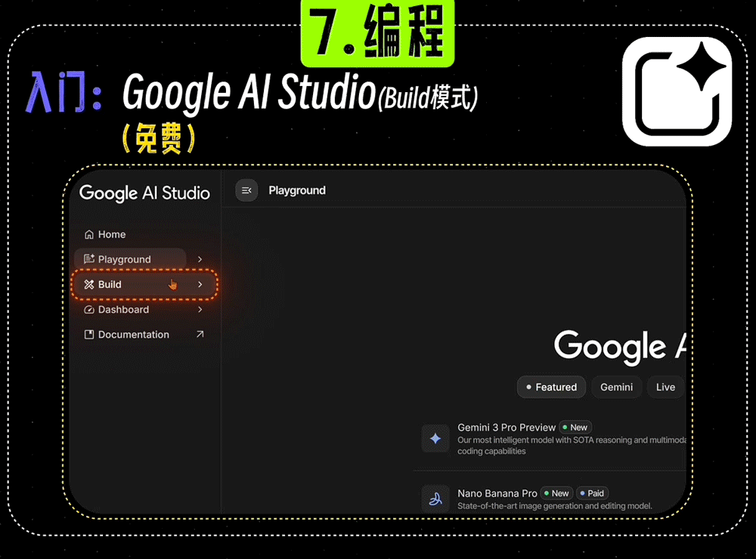Click the Google AI Studio sidebar logo
Screen dimensions: 756x559
pos(144,193)
